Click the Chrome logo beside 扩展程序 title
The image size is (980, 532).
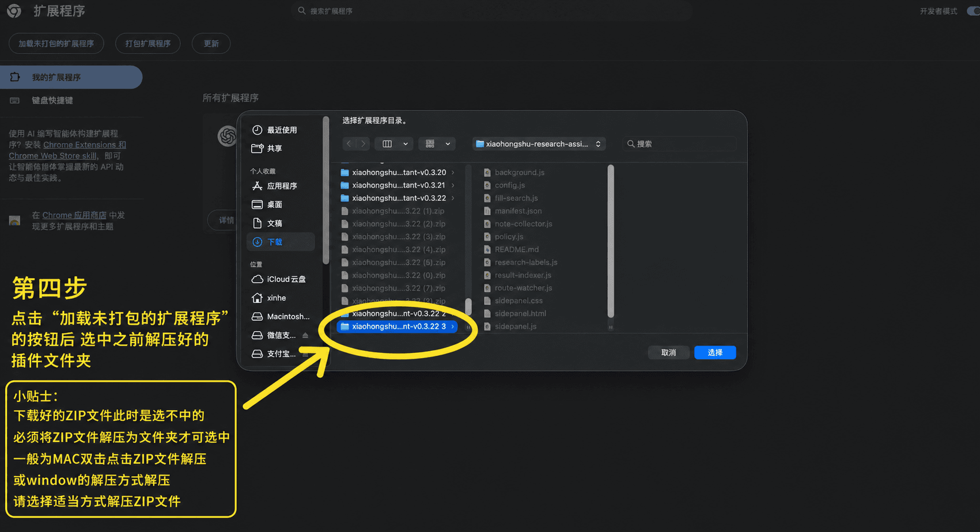pos(14,11)
